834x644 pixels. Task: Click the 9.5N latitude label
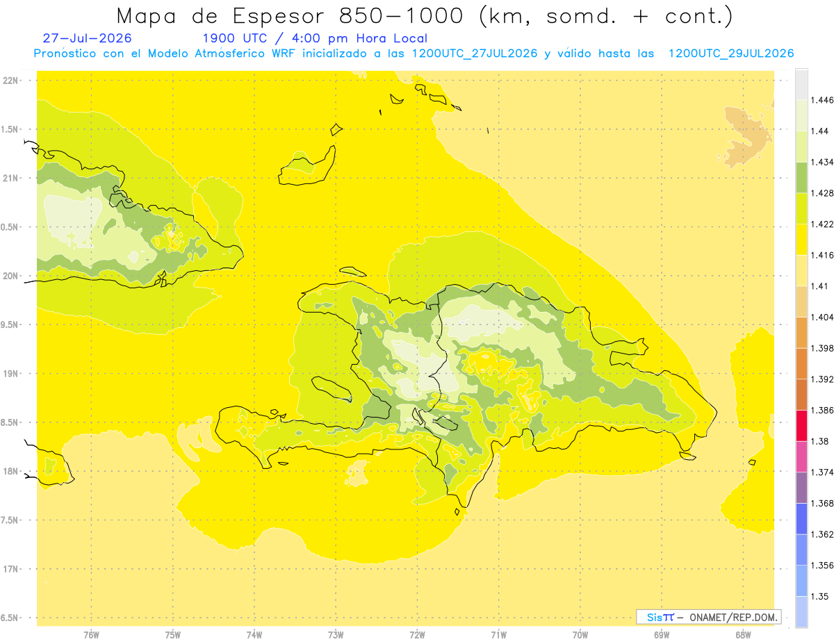(10, 324)
